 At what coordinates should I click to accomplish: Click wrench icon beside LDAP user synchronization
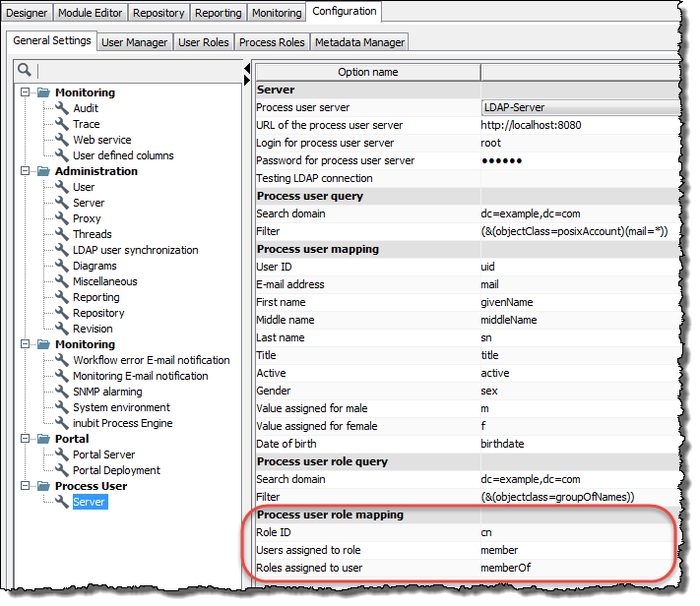[x=62, y=250]
